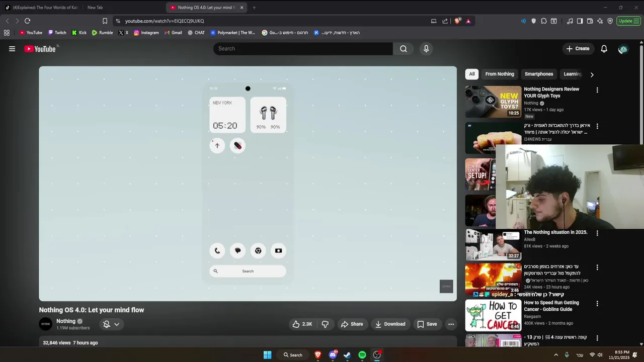The width and height of the screenshot is (644, 362).
Task: Open Brave Shields lion icon
Action: [x=457, y=21]
